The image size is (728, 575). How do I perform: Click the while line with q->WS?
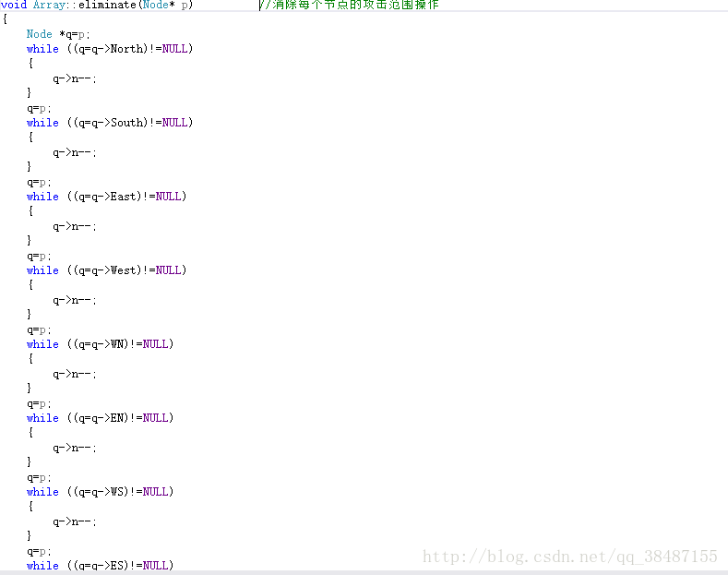point(100,492)
